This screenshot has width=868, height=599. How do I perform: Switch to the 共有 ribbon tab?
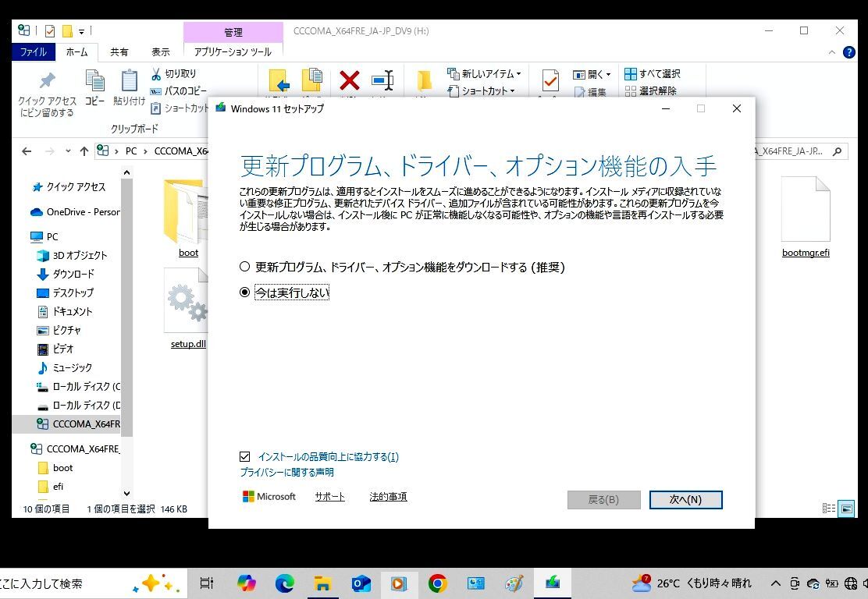(119, 51)
